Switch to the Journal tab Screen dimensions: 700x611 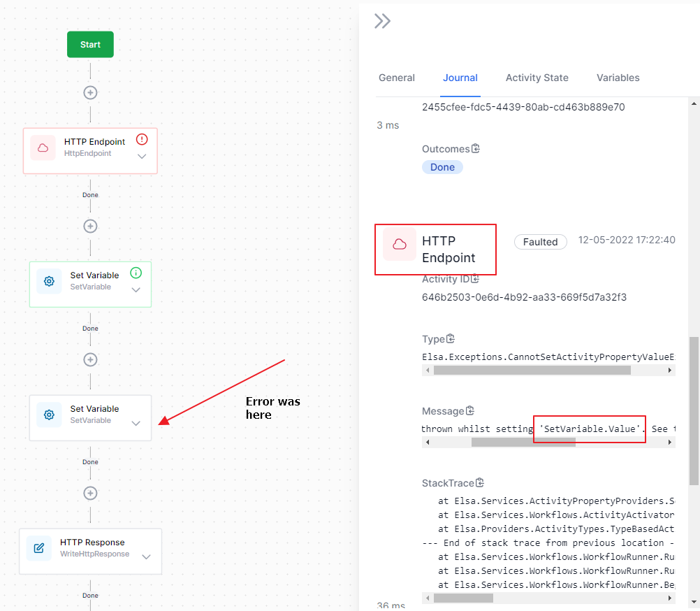coord(460,78)
